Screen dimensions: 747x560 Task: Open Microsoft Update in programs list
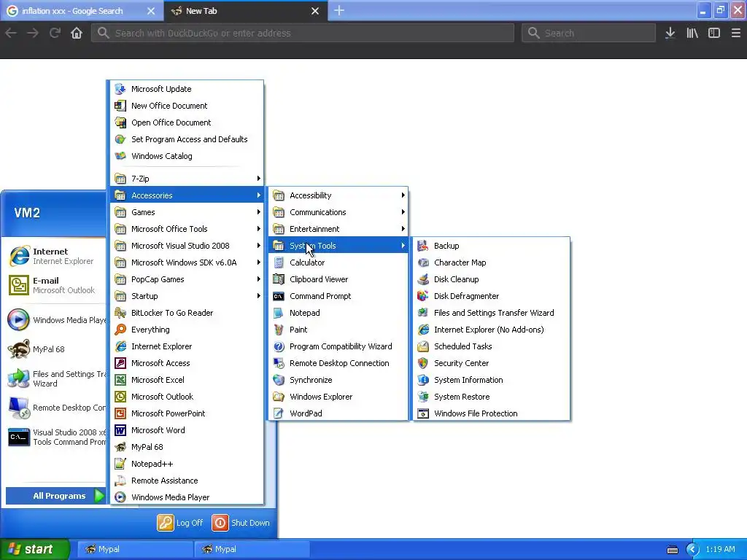pos(187,89)
